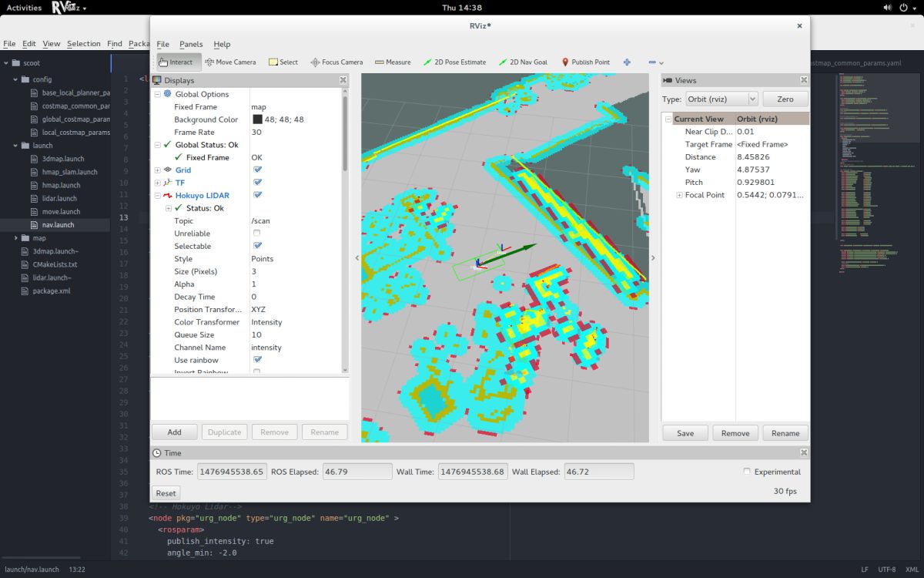Collapse the Global Options tree node
Viewport: 924px width, 578px height.
(157, 94)
